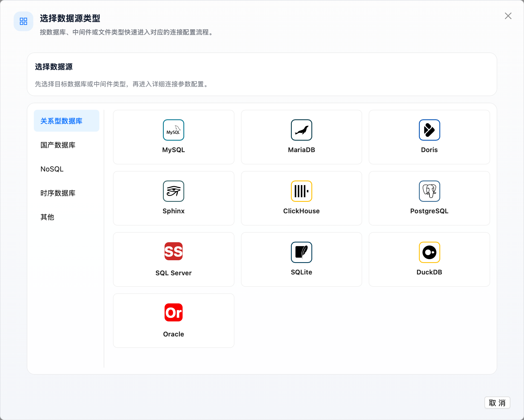Choose the DuckDB label text

coord(429,272)
